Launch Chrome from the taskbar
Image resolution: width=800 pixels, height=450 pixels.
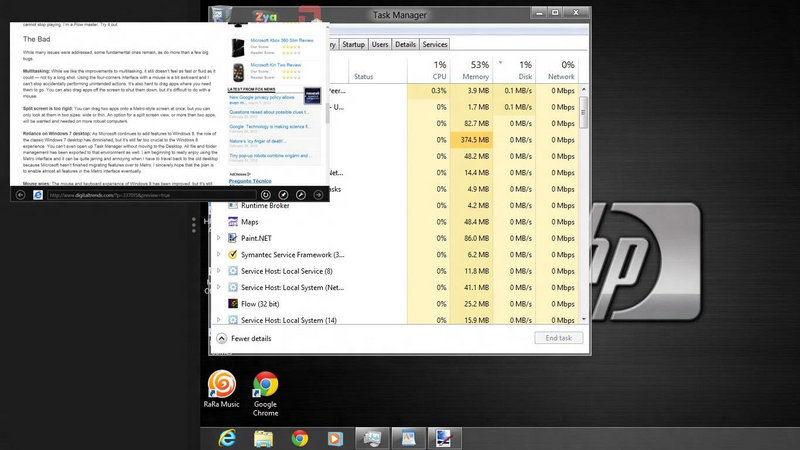299,437
